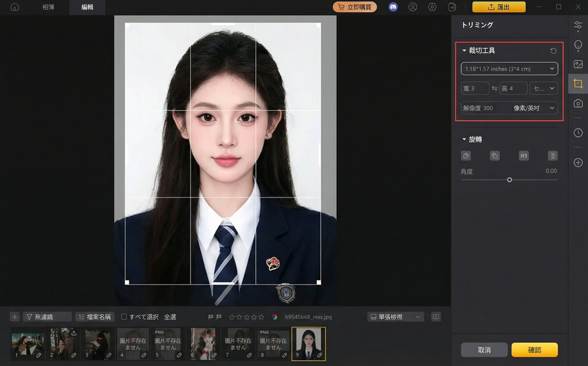Click the 匯出 export button
The height and width of the screenshot is (366, 588).
[499, 7]
